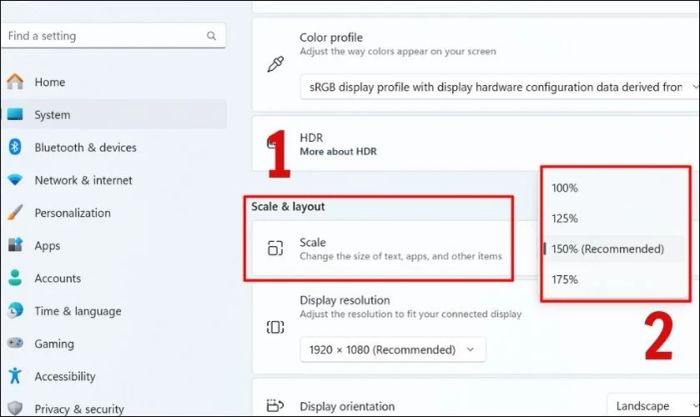Open Privacy & security settings
This screenshot has height=417, width=700.
(114, 408)
